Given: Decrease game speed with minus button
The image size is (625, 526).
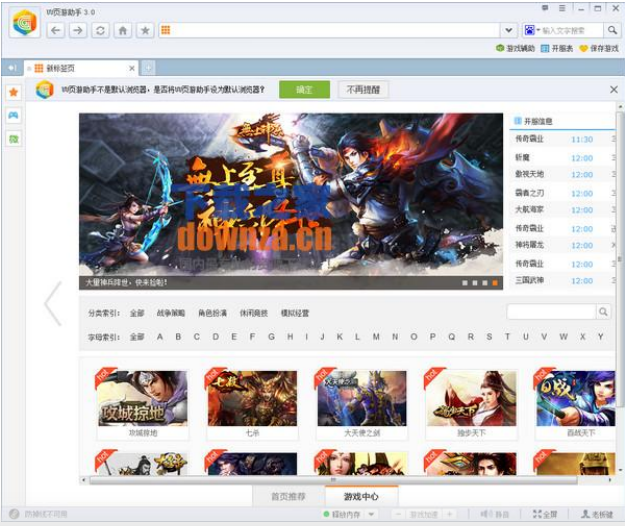Looking at the screenshot, I should tap(398, 514).
